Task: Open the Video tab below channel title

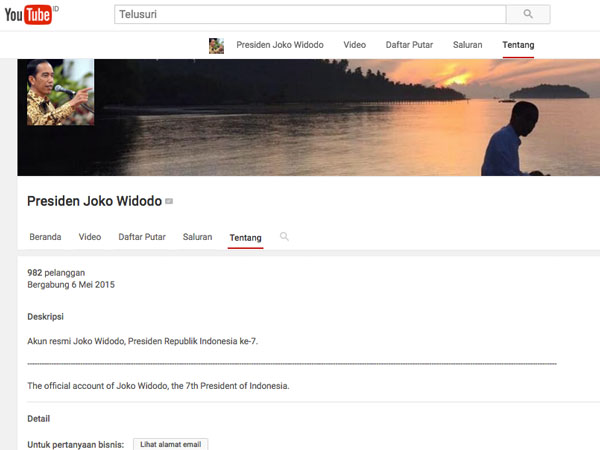Action: (x=90, y=237)
